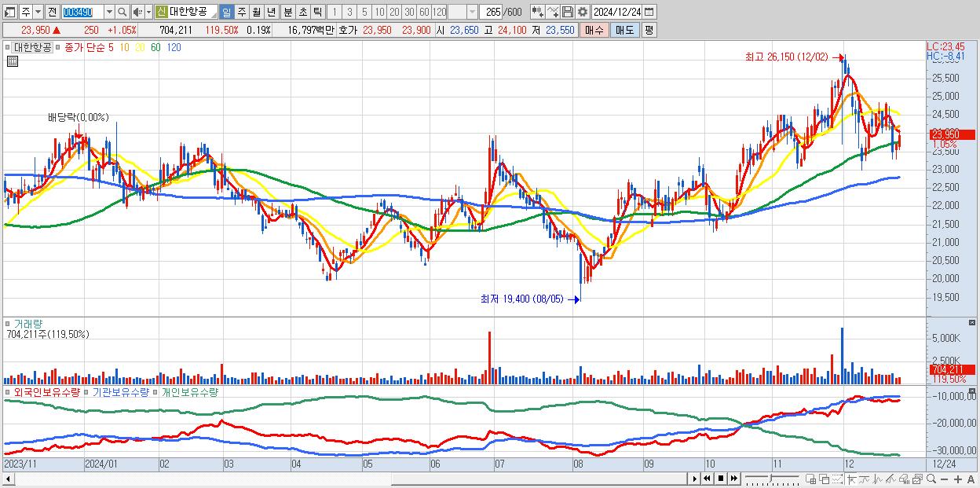Click the bar count field showing 265

tap(492, 13)
